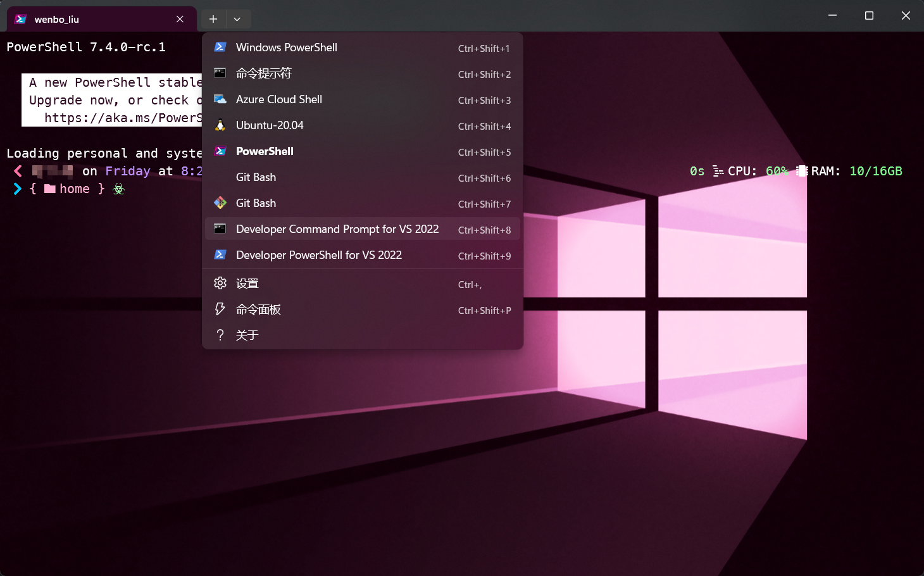Click the PowerShell 7.4.0-rc.1 version text
Viewport: 924px width, 576px height.
coord(86,47)
